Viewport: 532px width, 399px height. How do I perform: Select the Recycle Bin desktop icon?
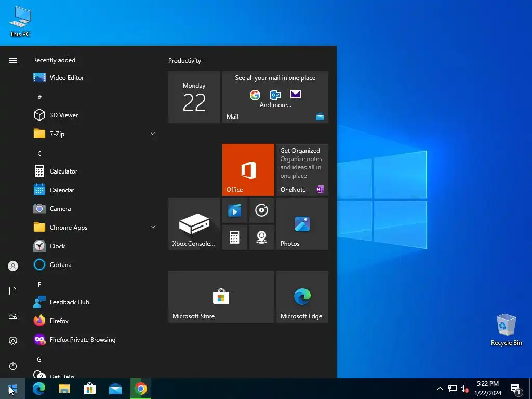coord(506,330)
